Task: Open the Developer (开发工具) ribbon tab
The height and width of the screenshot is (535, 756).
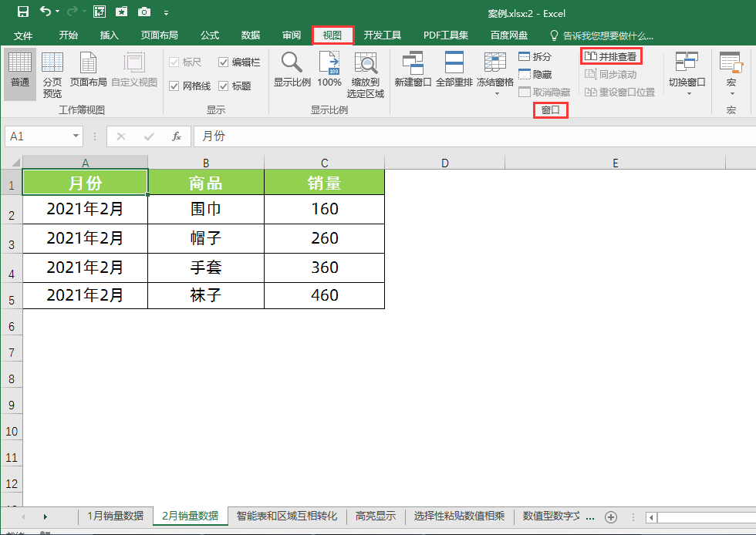Action: coord(383,35)
